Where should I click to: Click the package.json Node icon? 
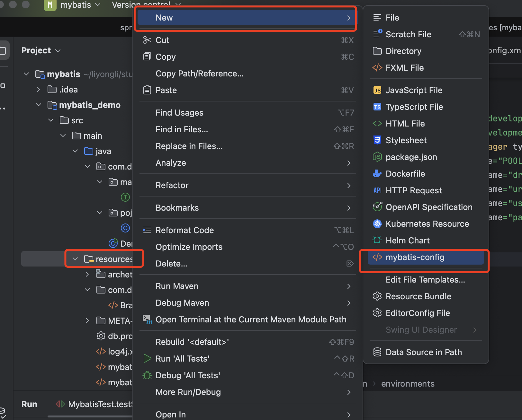(377, 157)
